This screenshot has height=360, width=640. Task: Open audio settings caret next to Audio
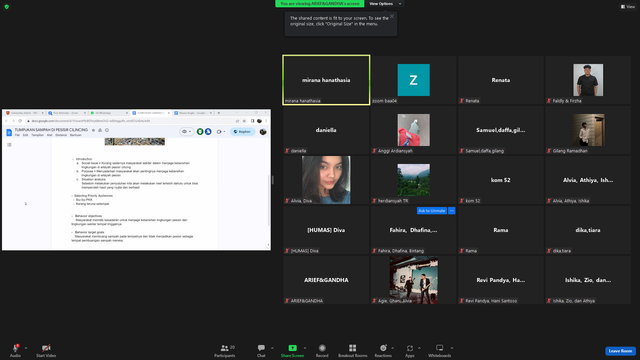point(26,348)
